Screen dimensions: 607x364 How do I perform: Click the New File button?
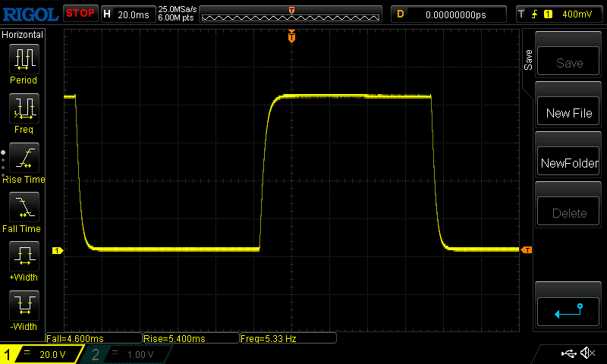click(x=568, y=111)
